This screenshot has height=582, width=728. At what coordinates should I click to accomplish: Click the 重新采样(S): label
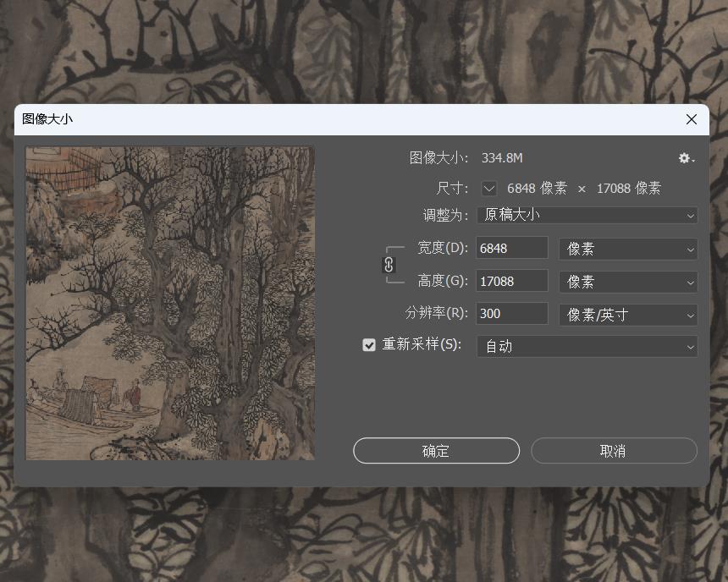tap(422, 344)
